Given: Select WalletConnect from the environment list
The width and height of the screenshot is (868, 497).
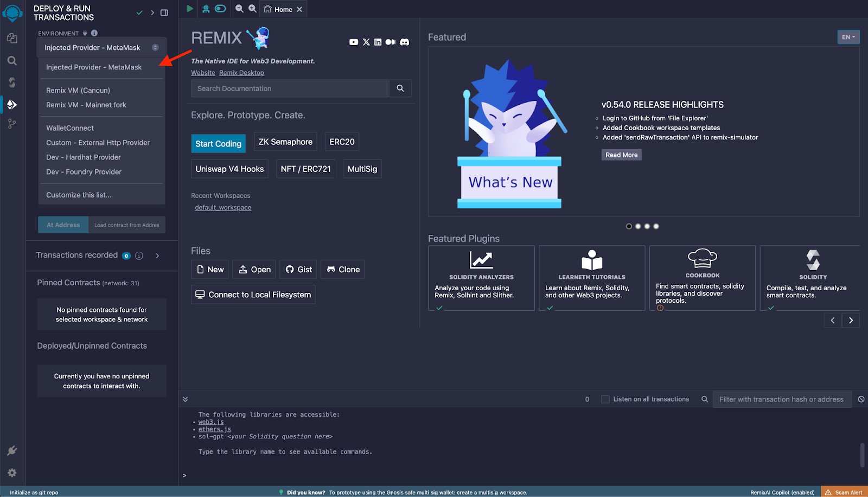Looking at the screenshot, I should 69,128.
